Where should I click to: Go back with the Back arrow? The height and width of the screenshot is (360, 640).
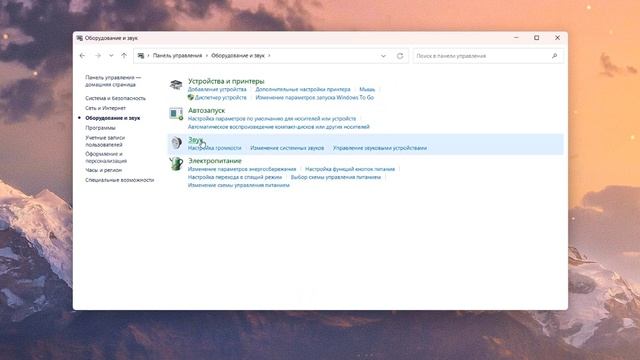(x=82, y=56)
